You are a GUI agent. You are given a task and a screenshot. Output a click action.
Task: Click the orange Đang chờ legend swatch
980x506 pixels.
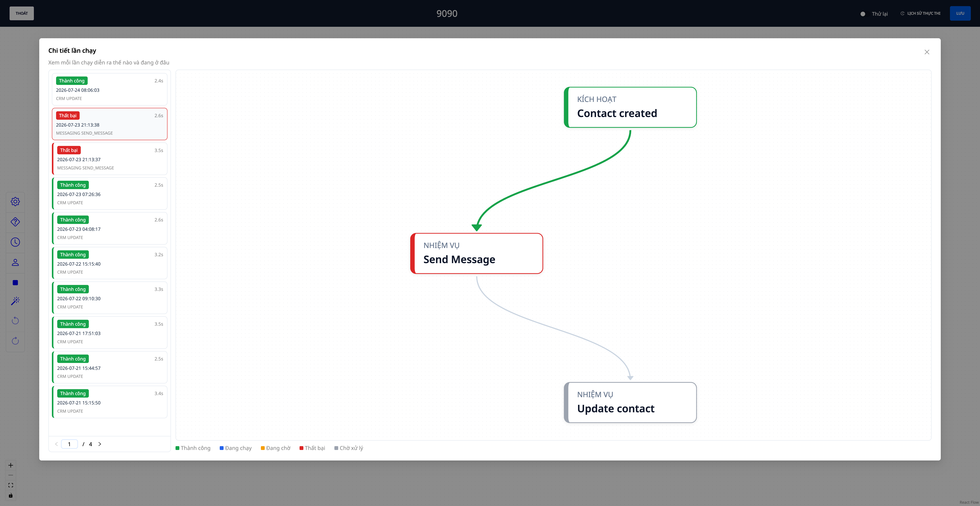tap(262, 448)
